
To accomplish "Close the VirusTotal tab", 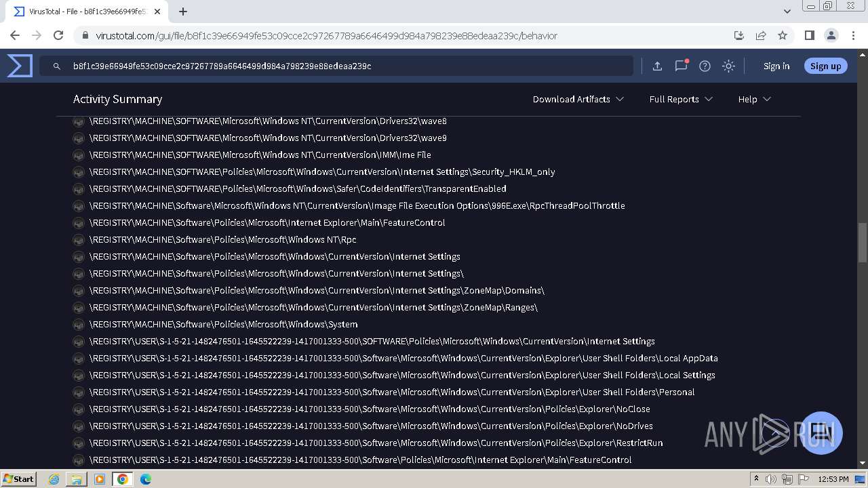I will click(158, 12).
